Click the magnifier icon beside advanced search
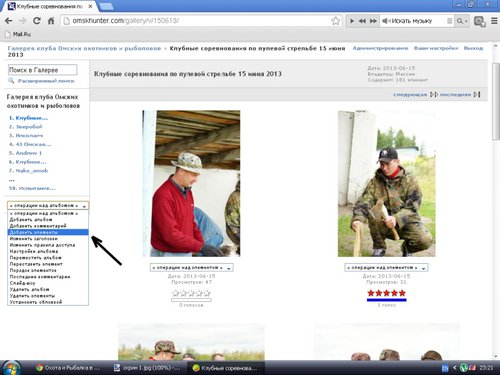Screen dimensions: 500x375 pos(11,81)
